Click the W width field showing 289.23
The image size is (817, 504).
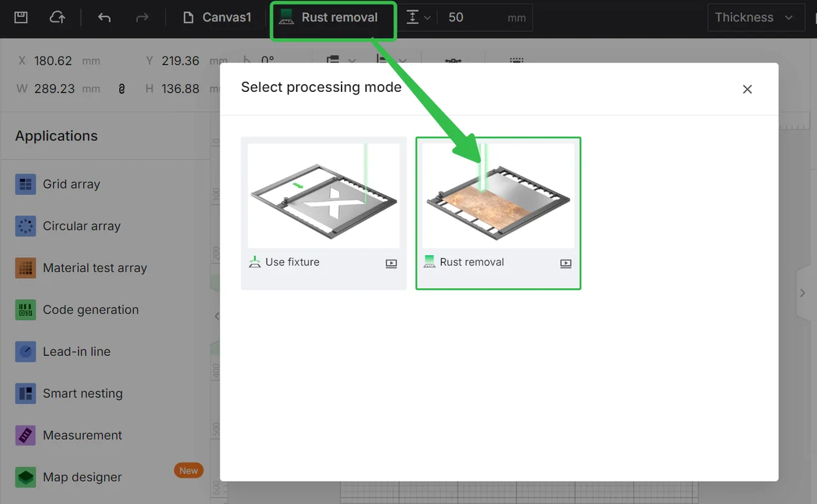click(x=59, y=89)
